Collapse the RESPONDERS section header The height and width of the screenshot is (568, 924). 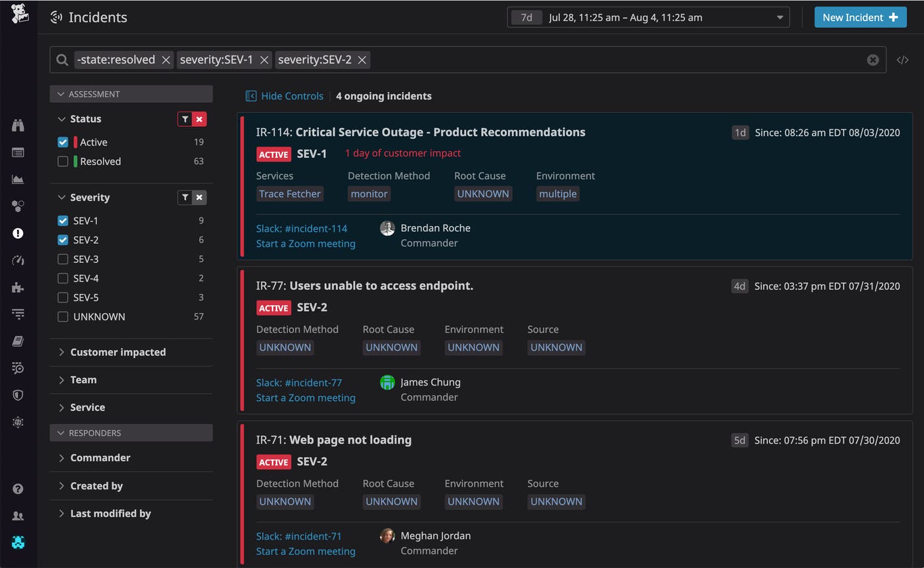(x=94, y=433)
